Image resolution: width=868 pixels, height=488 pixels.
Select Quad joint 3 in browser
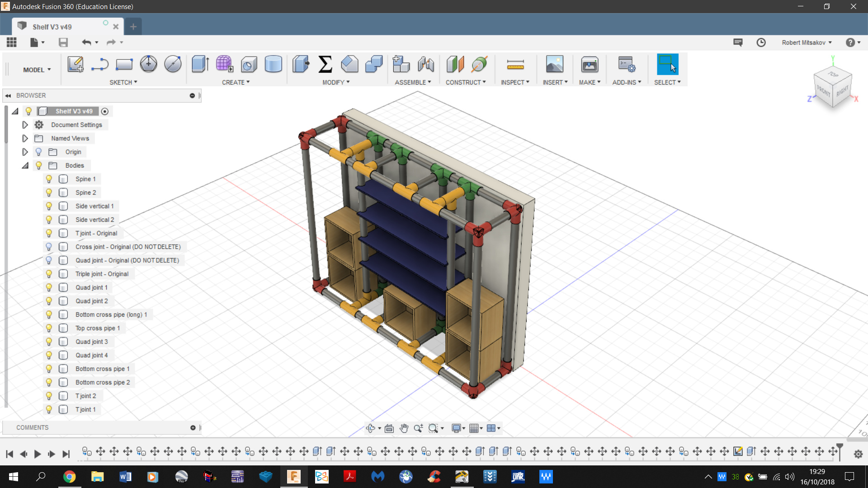point(92,342)
